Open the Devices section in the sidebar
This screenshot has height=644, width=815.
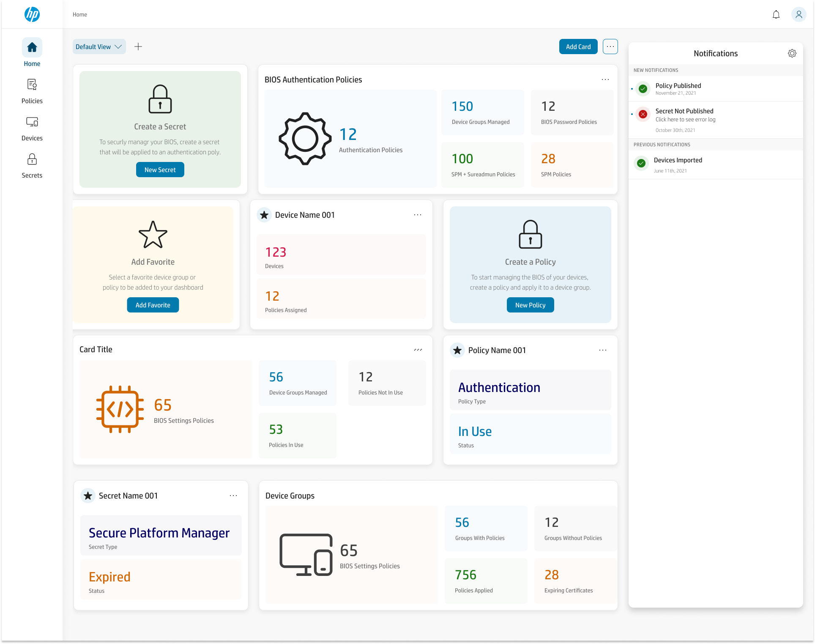pos(32,122)
